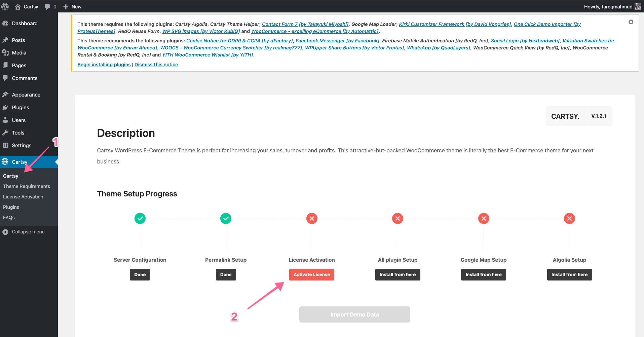Click the CARTSY. logo badge
This screenshot has width=644, height=337.
click(565, 116)
